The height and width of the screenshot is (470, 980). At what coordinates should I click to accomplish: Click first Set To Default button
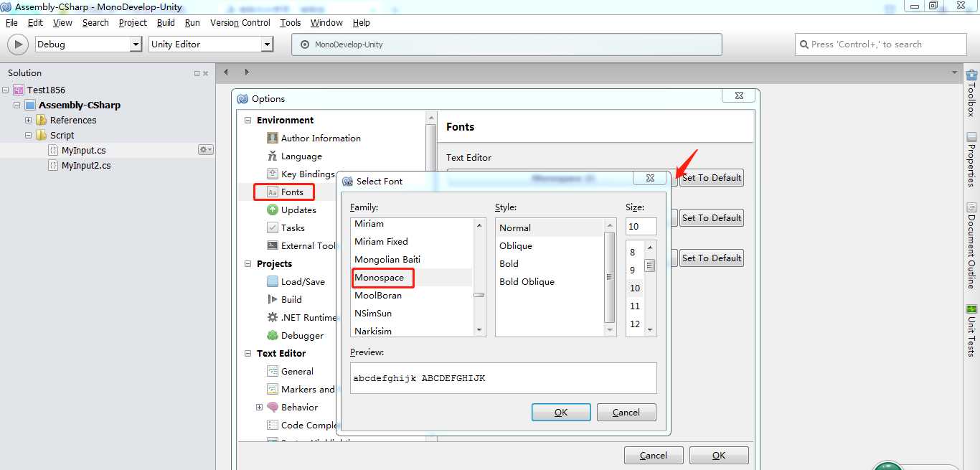(711, 177)
